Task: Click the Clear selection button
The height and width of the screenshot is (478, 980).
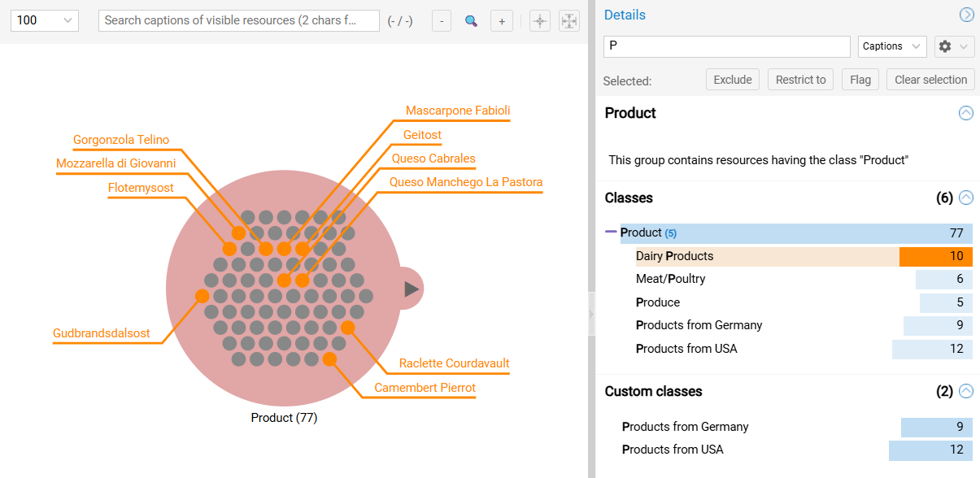Action: coord(930,80)
